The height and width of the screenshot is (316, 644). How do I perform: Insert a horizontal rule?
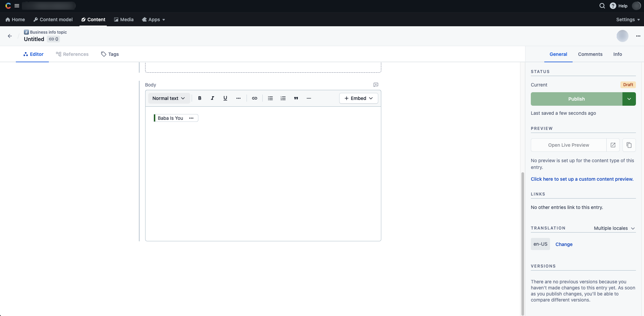tap(309, 98)
